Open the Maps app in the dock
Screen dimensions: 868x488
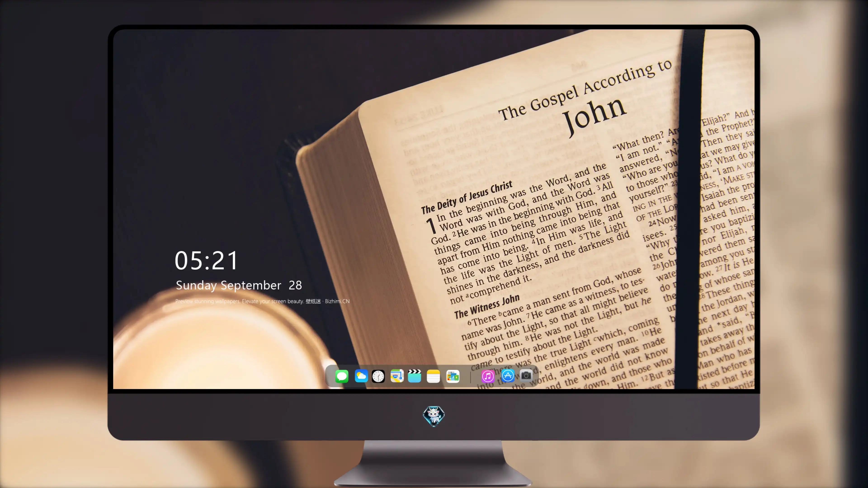[397, 376]
